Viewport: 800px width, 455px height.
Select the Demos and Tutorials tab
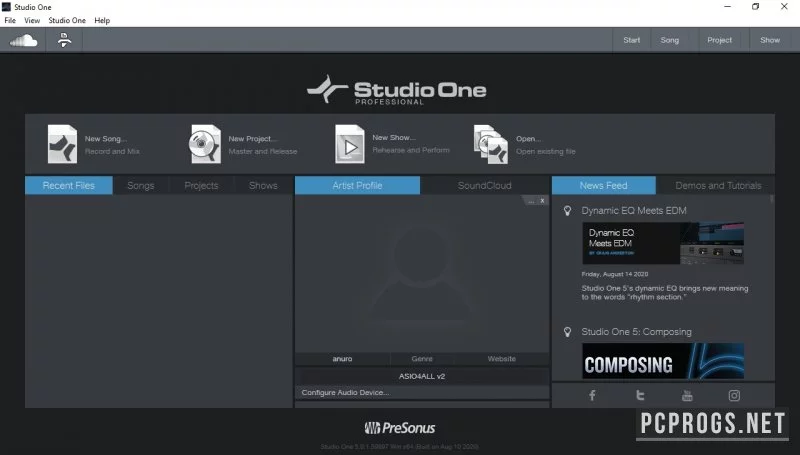[718, 186]
